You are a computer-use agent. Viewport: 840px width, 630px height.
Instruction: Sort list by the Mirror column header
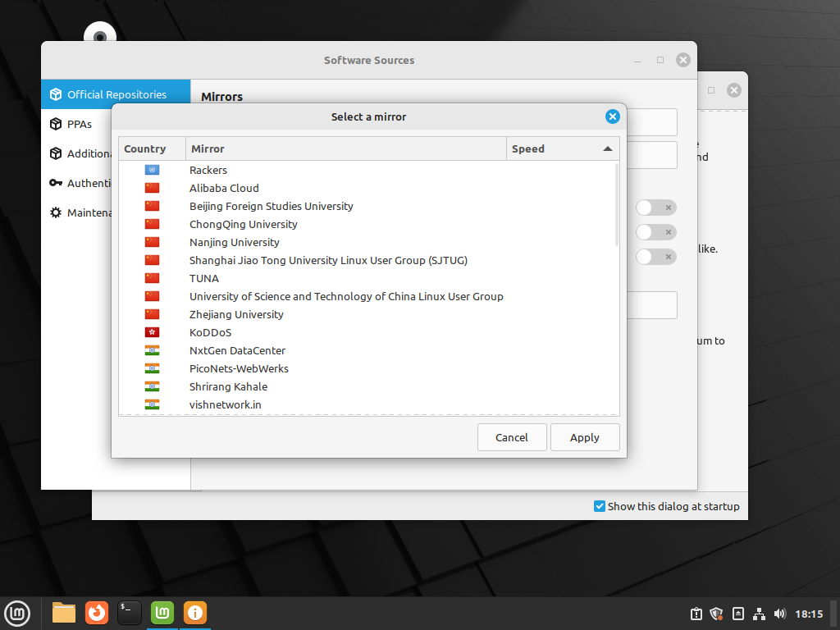pyautogui.click(x=345, y=148)
